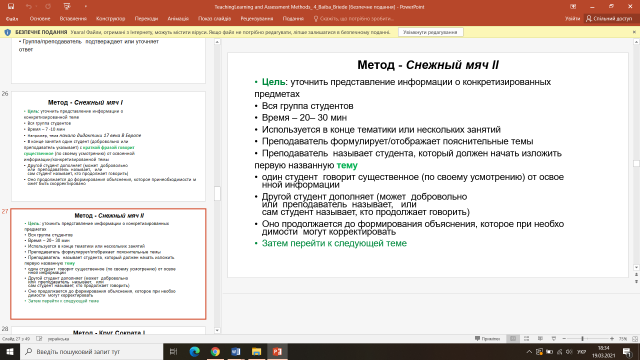Start slideshow from beginning icon
This screenshot has height=360, width=640.
click(x=67, y=6)
